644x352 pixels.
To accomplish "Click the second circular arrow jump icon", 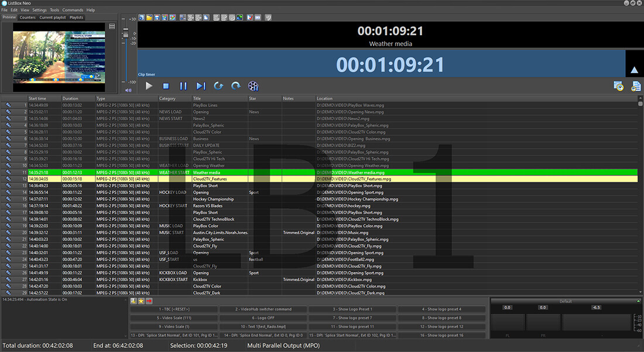I will tap(235, 86).
